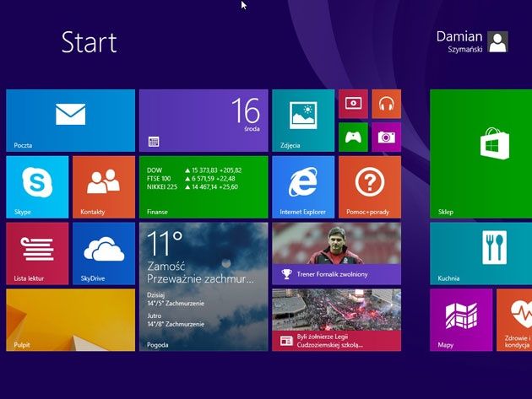Image resolution: width=532 pixels, height=399 pixels.
Task: Click the DOW index row in Finanse
Action: click(194, 170)
